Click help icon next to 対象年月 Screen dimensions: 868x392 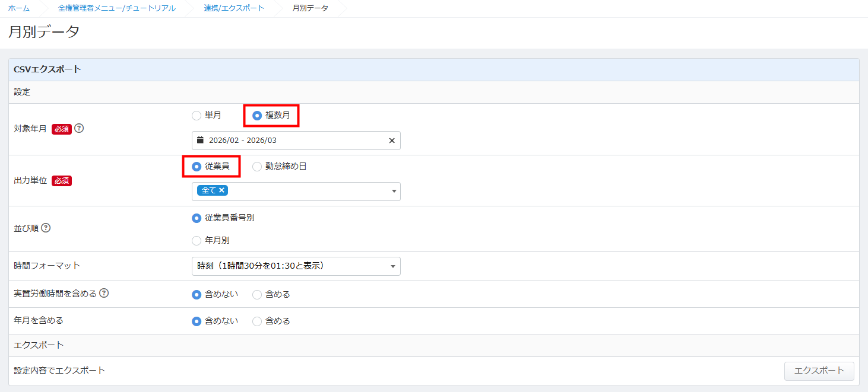(79, 129)
